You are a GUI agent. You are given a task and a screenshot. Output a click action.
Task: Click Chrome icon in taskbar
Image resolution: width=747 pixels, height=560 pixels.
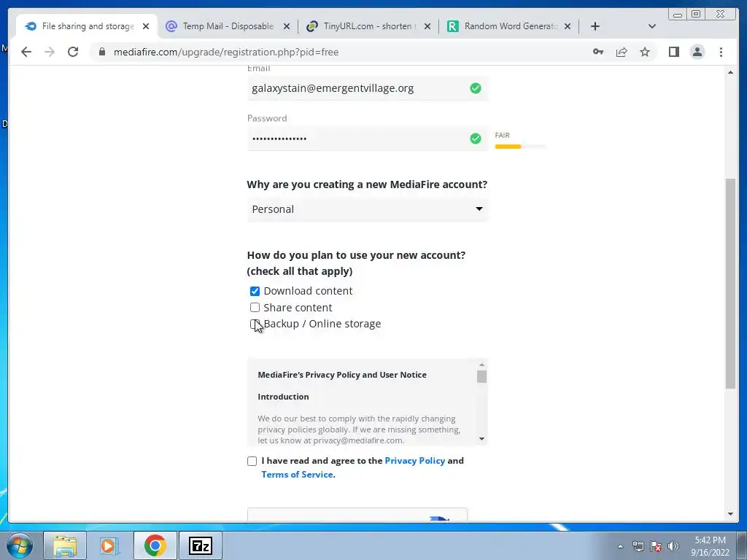[155, 545]
